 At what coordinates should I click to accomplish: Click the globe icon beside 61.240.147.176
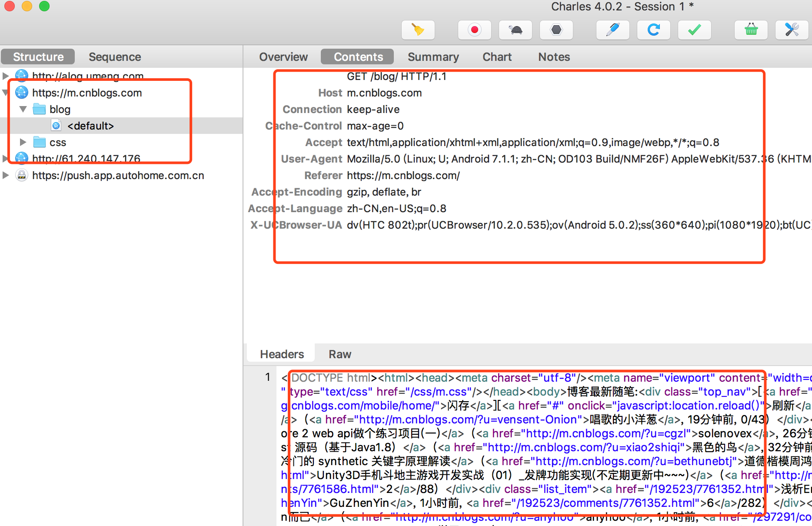click(x=22, y=158)
